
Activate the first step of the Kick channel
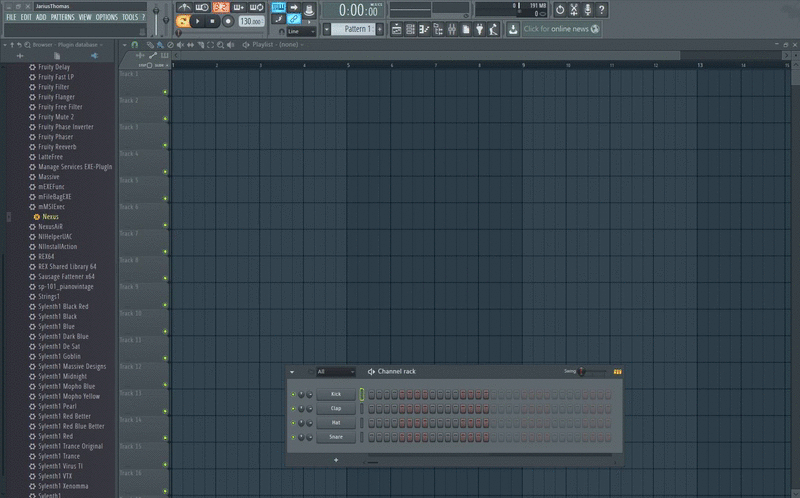click(x=371, y=394)
